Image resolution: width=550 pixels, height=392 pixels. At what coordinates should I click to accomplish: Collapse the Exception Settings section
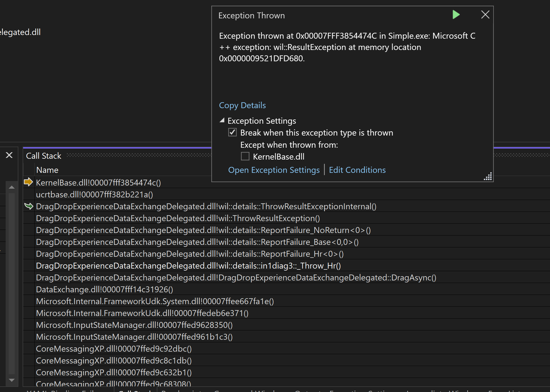pos(222,121)
